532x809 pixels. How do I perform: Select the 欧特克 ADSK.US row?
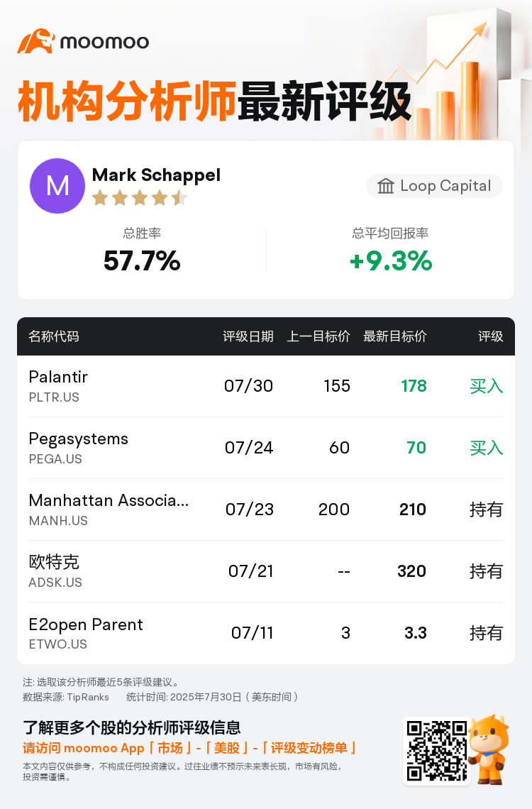tap(266, 571)
